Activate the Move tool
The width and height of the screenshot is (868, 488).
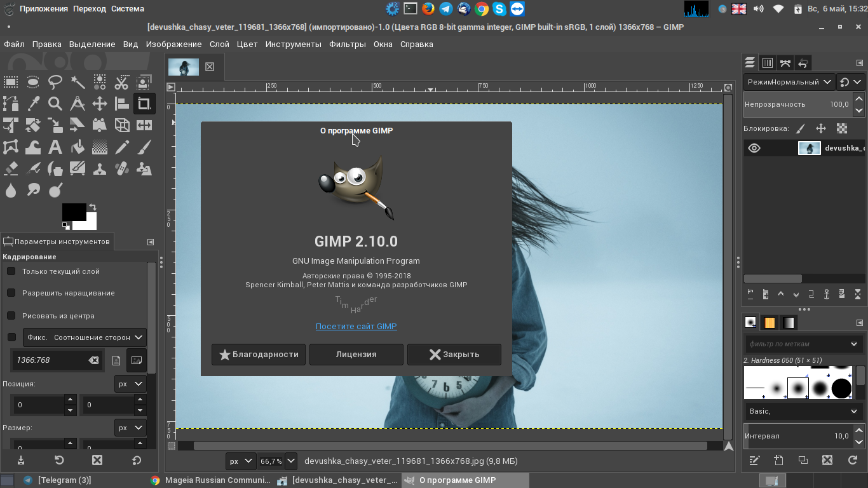(100, 104)
